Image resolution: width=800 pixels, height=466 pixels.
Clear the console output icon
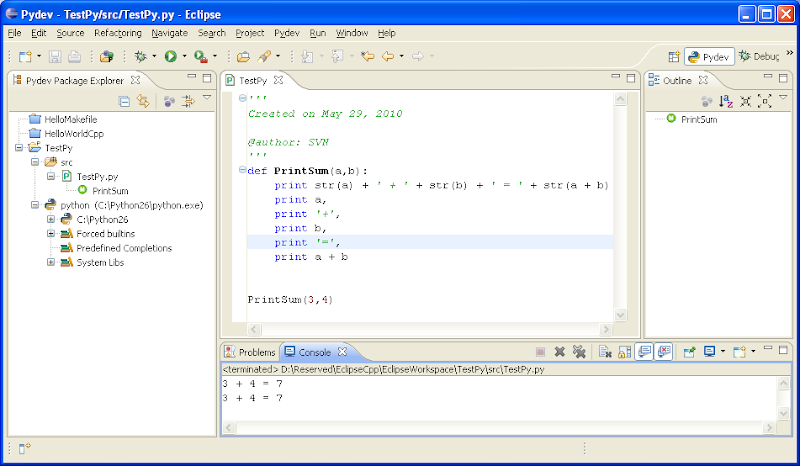(605, 352)
